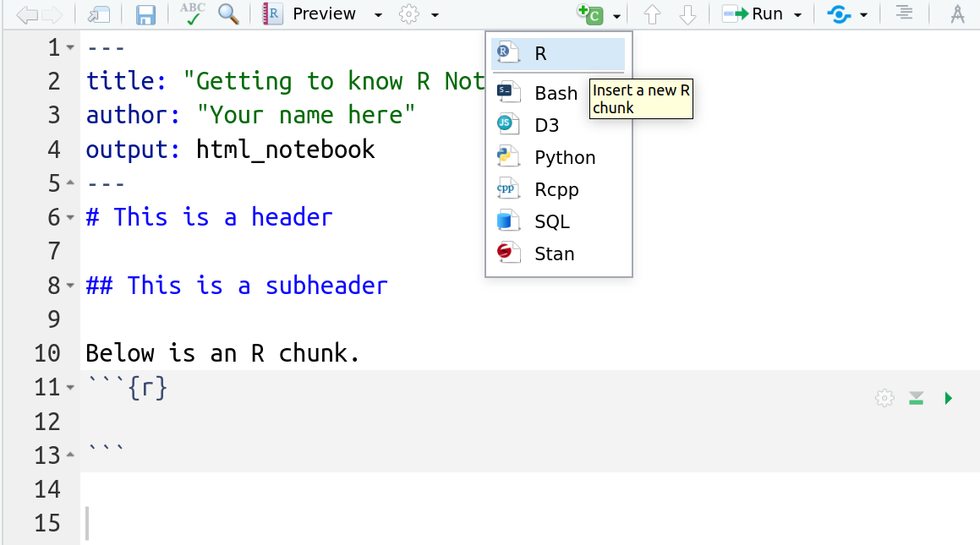Save the current document
The width and height of the screenshot is (980, 545).
(145, 14)
